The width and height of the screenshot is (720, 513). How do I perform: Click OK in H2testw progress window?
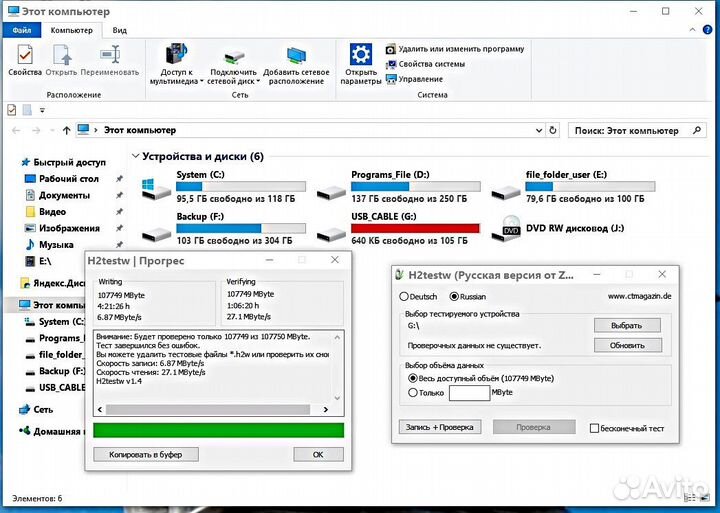pyautogui.click(x=318, y=454)
